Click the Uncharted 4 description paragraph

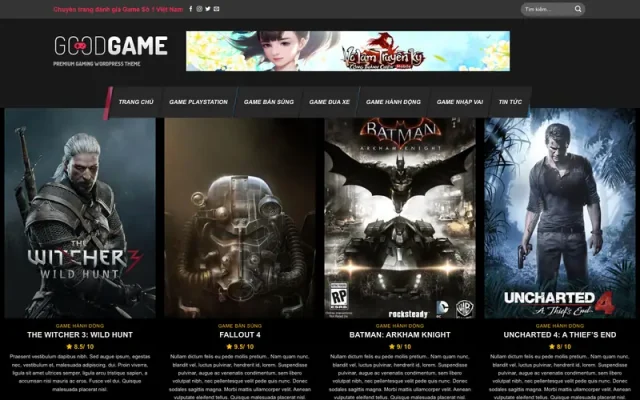click(560, 377)
